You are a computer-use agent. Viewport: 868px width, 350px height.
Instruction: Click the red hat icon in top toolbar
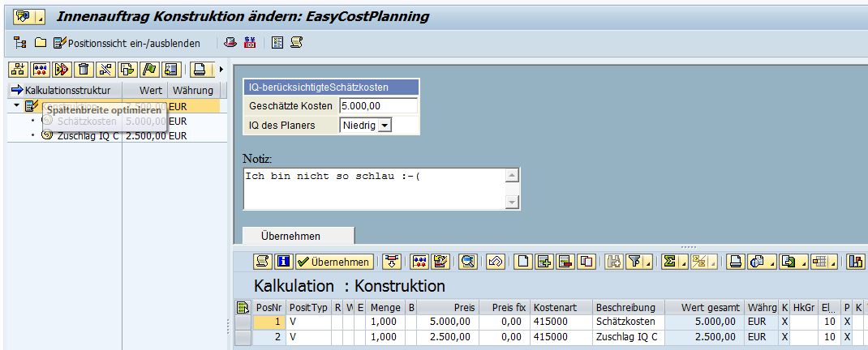coord(230,43)
